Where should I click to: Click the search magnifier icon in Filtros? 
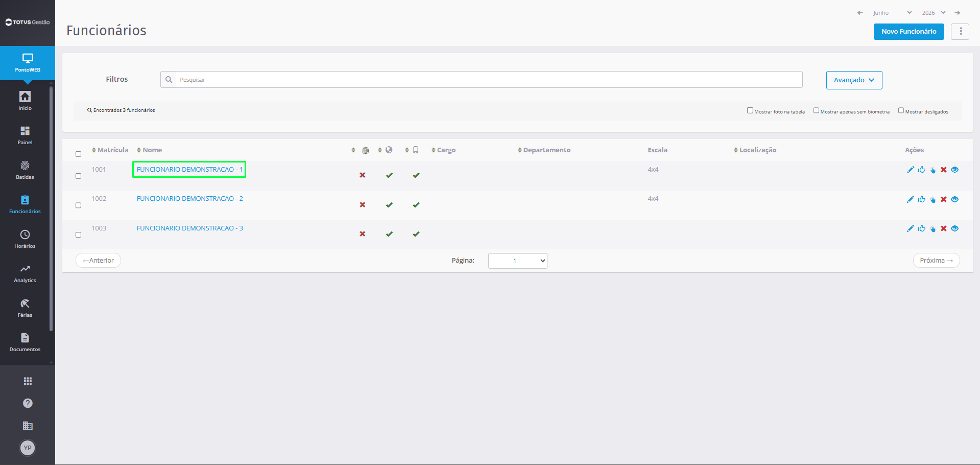point(169,80)
